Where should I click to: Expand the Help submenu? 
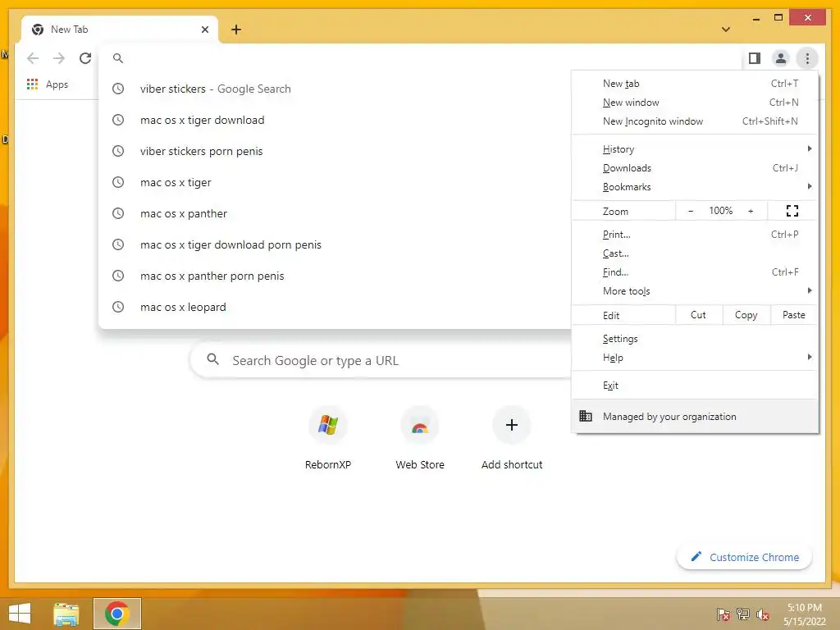click(x=695, y=358)
